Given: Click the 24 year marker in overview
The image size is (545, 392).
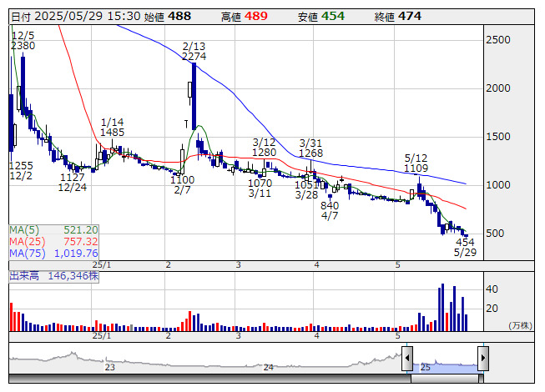Looking at the screenshot, I should (x=268, y=367).
